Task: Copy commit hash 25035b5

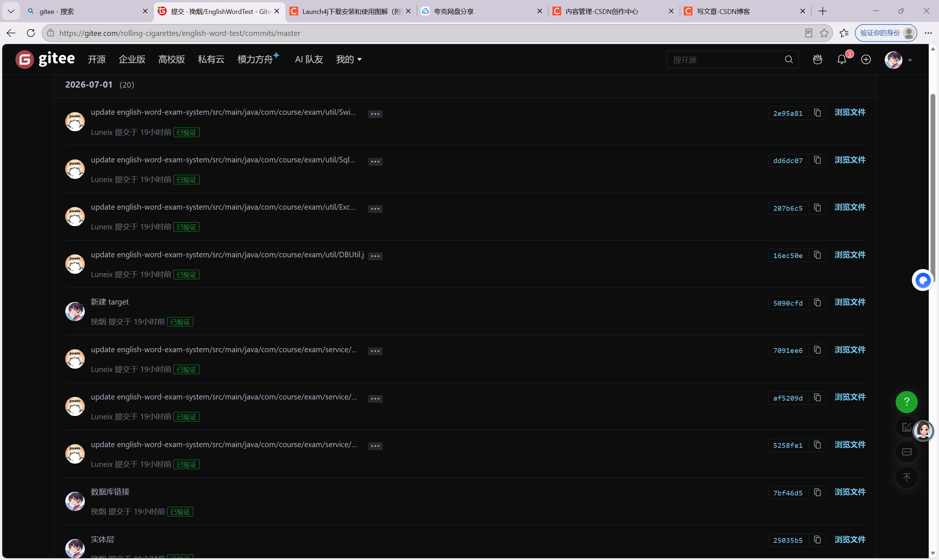Action: click(x=818, y=540)
